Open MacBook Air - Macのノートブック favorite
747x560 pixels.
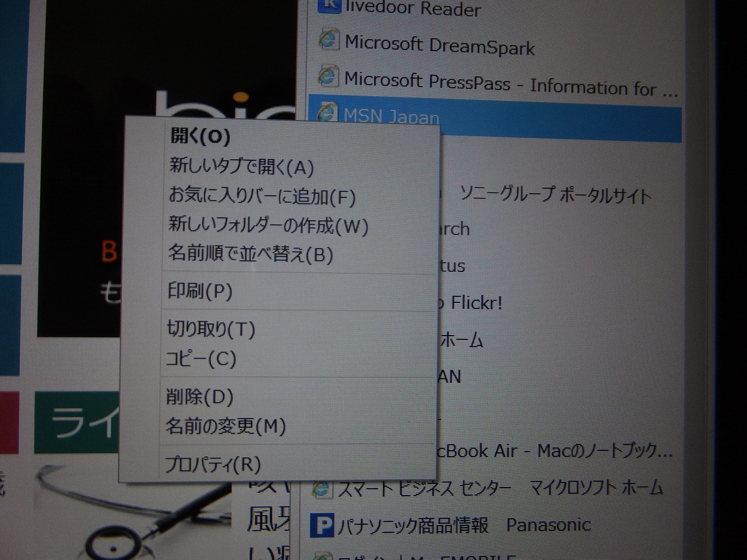click(555, 451)
